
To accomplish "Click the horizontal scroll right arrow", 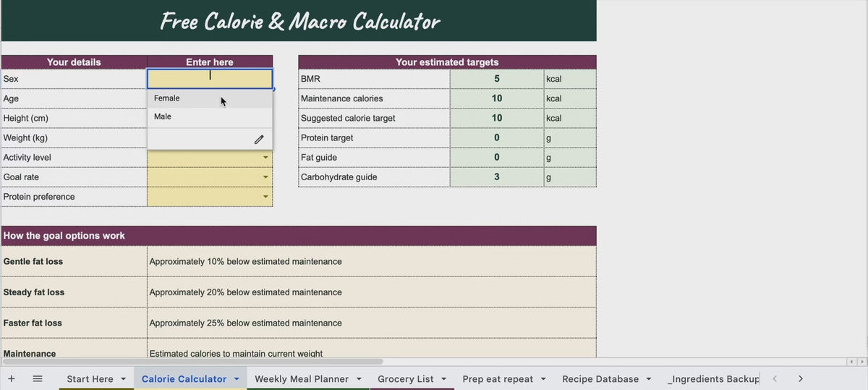I will [x=861, y=361].
